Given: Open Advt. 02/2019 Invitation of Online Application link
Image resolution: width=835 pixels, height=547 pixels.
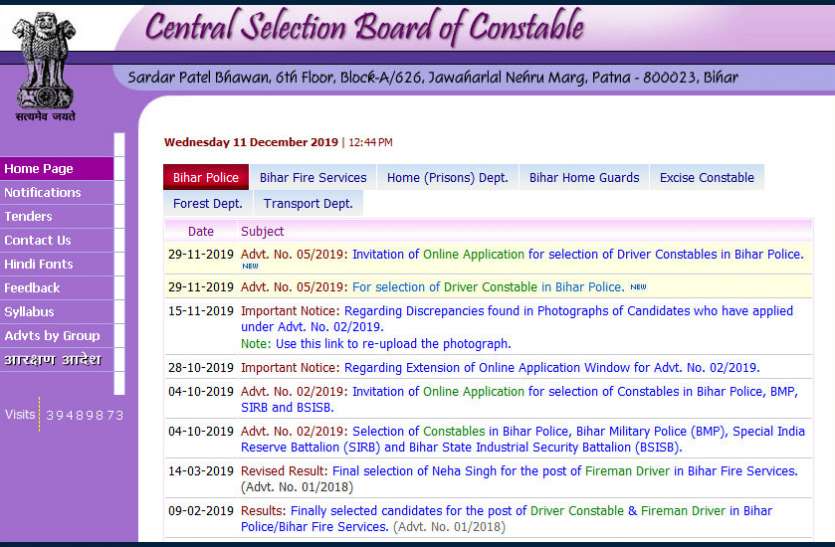Looking at the screenshot, I should 519,399.
